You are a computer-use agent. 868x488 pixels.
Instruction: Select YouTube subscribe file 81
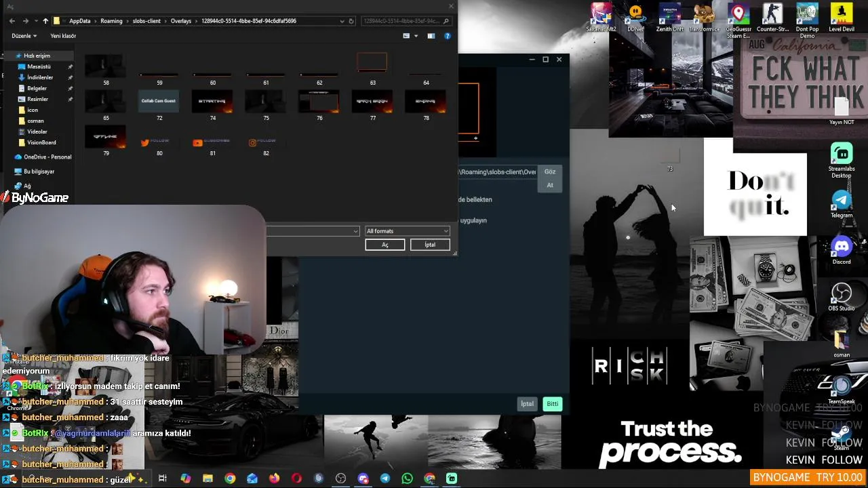(x=212, y=145)
